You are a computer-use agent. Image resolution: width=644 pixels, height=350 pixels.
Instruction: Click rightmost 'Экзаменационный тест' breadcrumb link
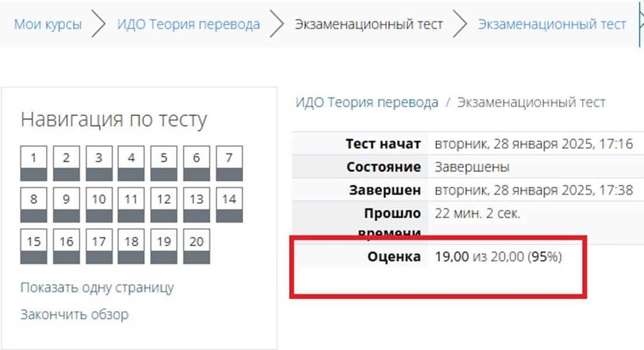552,24
